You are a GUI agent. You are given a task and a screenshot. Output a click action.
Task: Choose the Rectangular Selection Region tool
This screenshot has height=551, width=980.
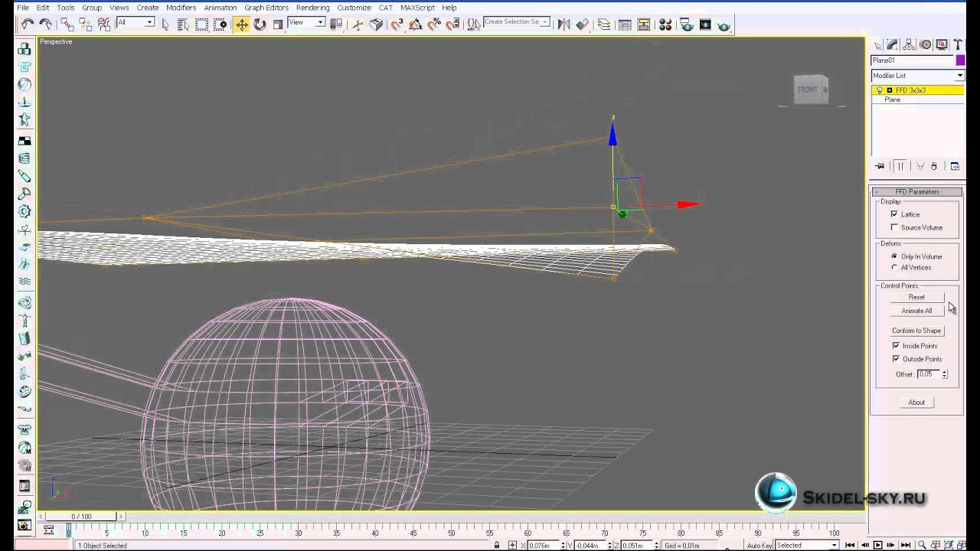coord(202,24)
